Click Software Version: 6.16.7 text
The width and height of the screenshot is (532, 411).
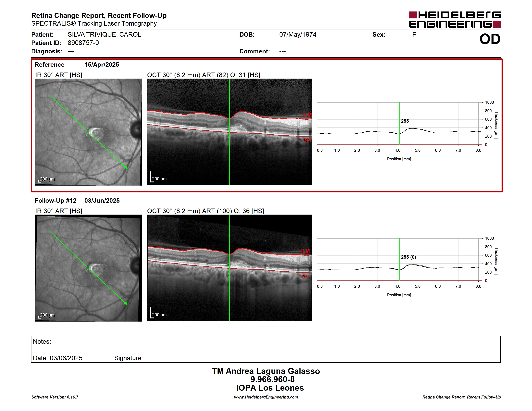[55, 397]
